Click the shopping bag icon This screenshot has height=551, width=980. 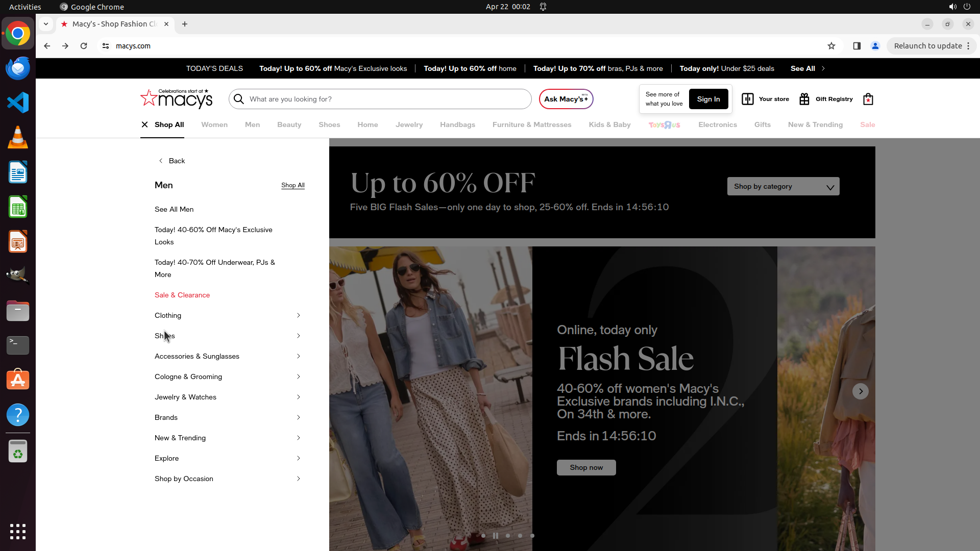pos(868,99)
